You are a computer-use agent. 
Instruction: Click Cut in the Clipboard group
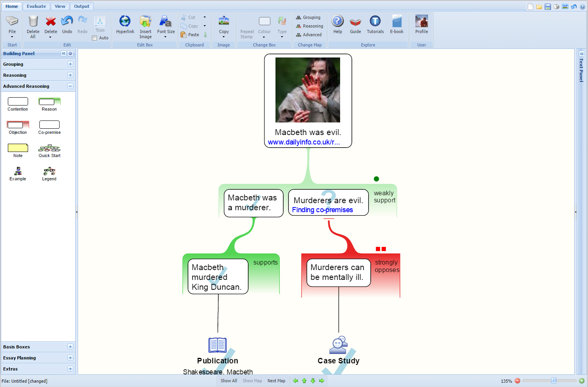tap(188, 17)
